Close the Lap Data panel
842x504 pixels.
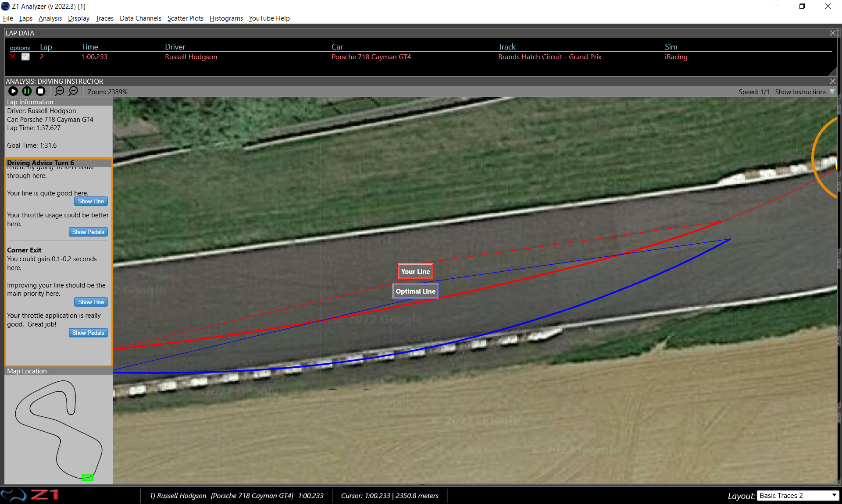coord(832,33)
